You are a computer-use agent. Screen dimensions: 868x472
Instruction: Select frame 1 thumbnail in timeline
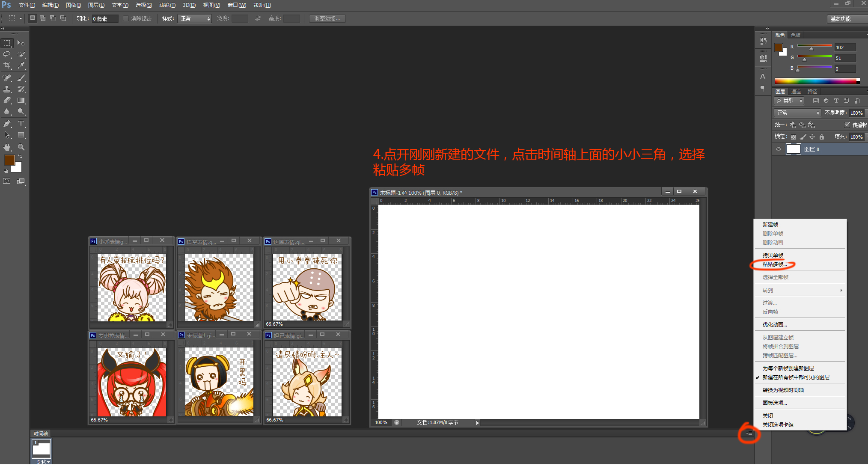click(x=42, y=448)
